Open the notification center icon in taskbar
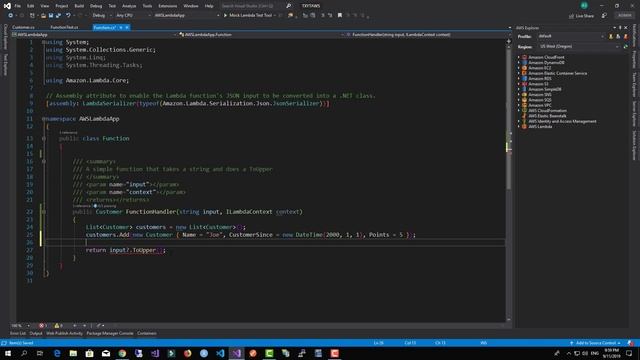 coord(629,353)
